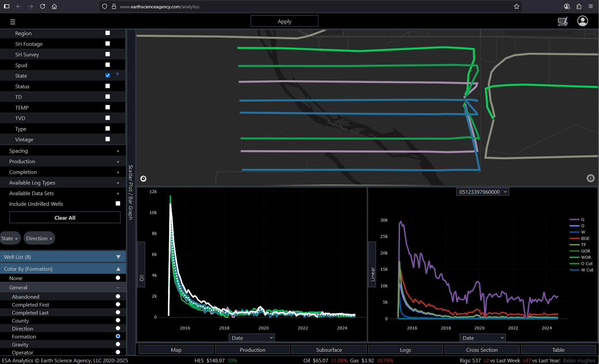Click the browser address bar
Viewport: 599px width, 364px height.
pyautogui.click(x=311, y=6)
